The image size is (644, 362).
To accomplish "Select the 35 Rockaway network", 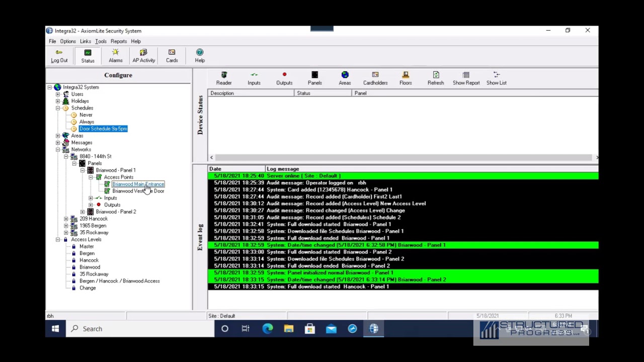I will pos(94,233).
